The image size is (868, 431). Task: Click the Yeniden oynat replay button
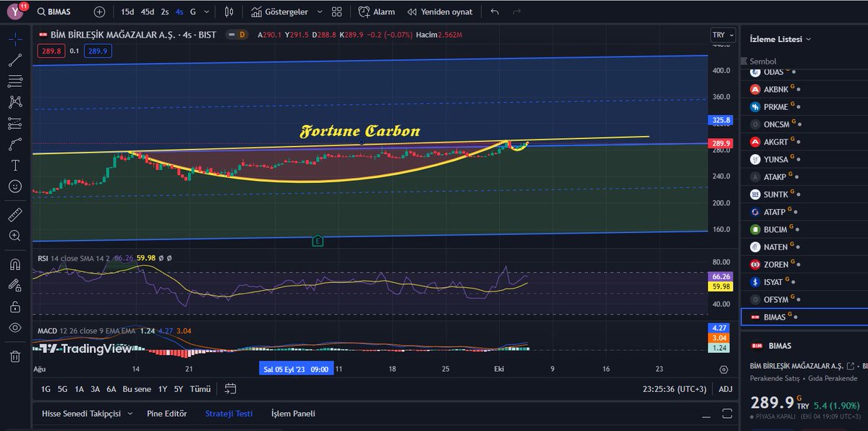440,12
